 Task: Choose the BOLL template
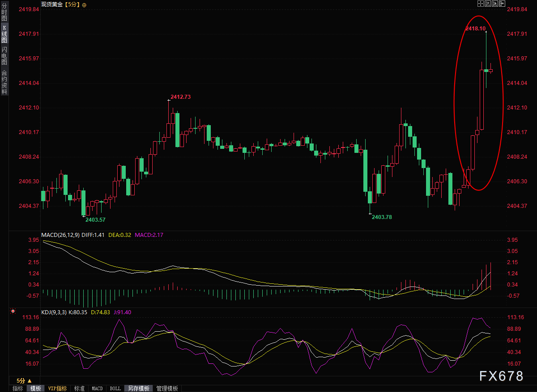pyautogui.click(x=115, y=388)
